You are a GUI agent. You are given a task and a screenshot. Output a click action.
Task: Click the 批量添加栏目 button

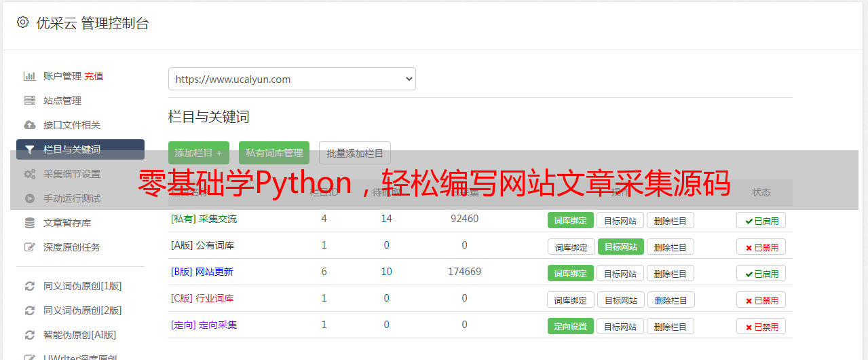click(x=355, y=153)
